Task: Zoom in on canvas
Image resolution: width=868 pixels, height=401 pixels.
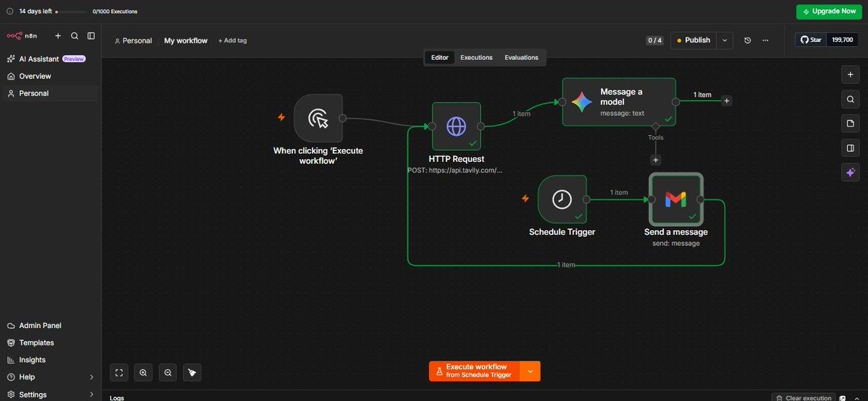Action: click(x=143, y=372)
